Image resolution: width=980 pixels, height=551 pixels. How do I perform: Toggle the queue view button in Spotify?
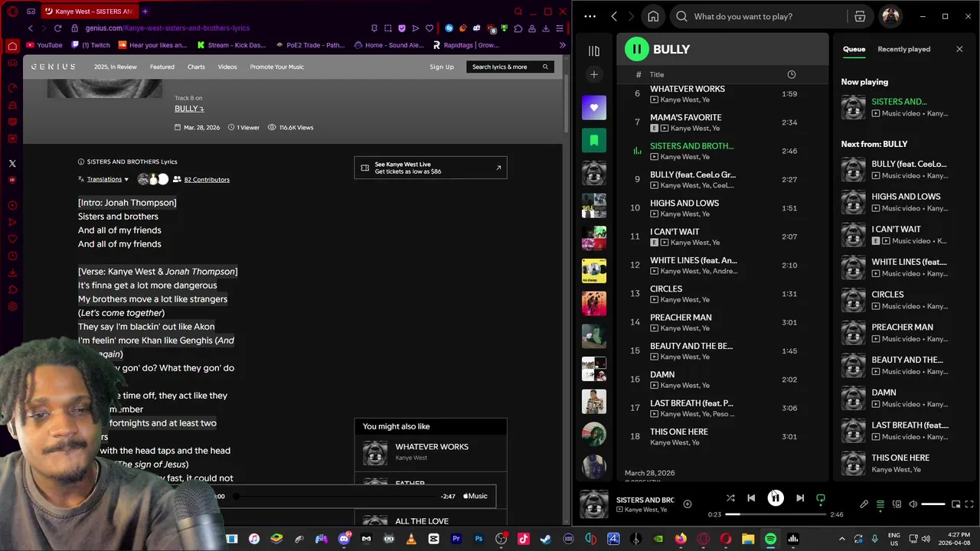[x=880, y=504]
